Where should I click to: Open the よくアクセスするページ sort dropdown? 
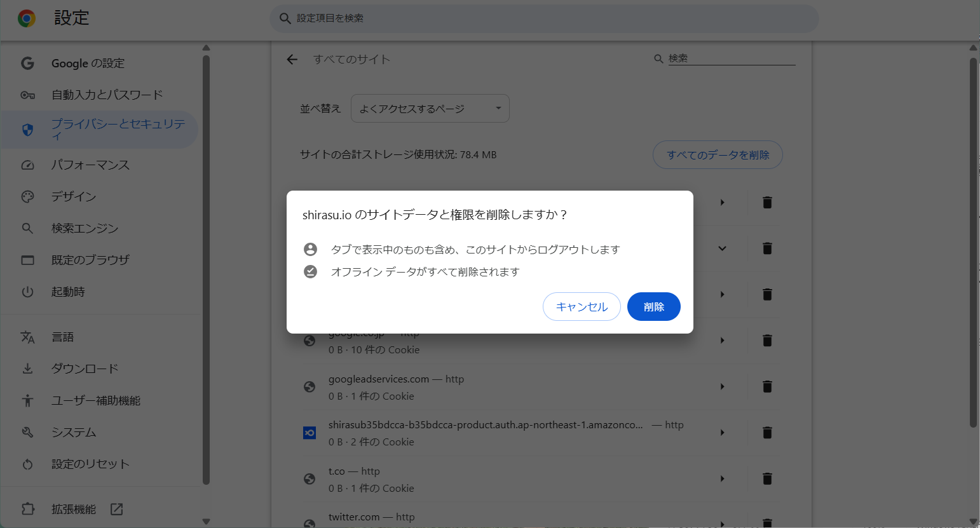click(x=430, y=109)
